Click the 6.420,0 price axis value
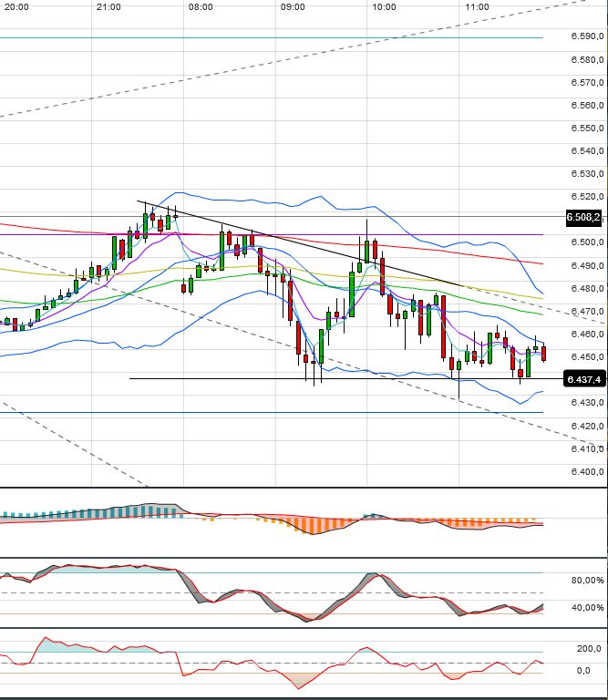This screenshot has width=608, height=700. click(x=587, y=426)
